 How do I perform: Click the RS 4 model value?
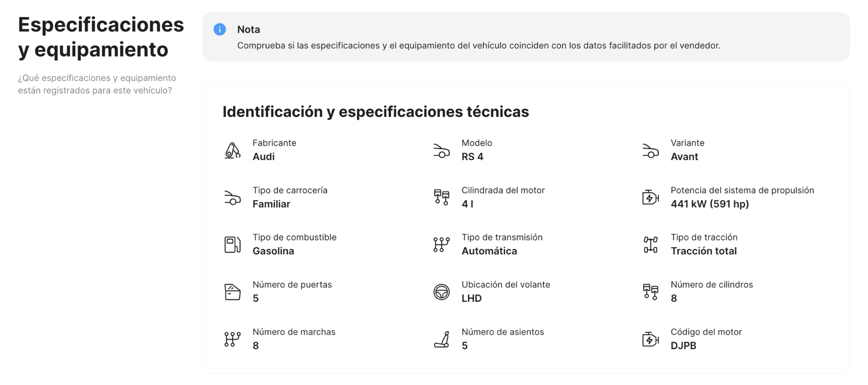click(x=472, y=156)
